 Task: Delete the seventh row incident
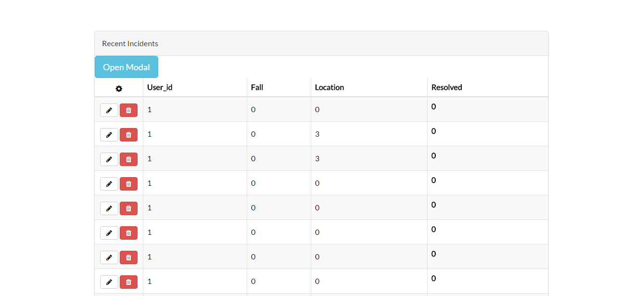[128, 257]
